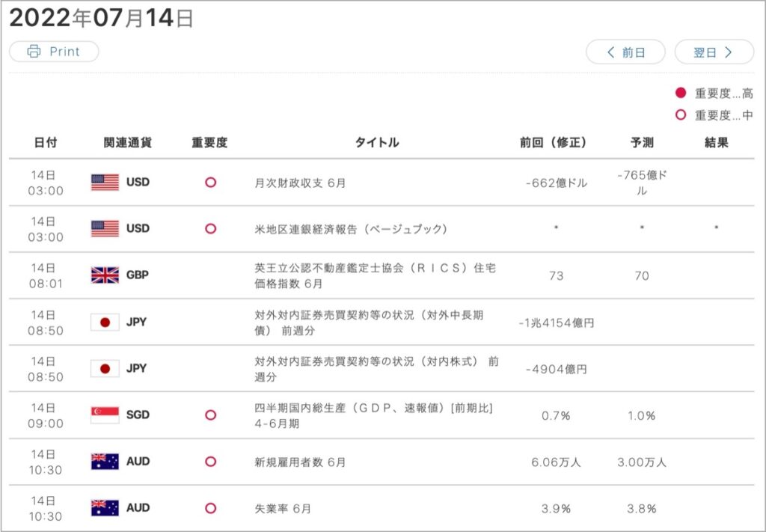The width and height of the screenshot is (766, 532).
Task: Select the 対内株式 前週分 title
Action: (x=377, y=369)
